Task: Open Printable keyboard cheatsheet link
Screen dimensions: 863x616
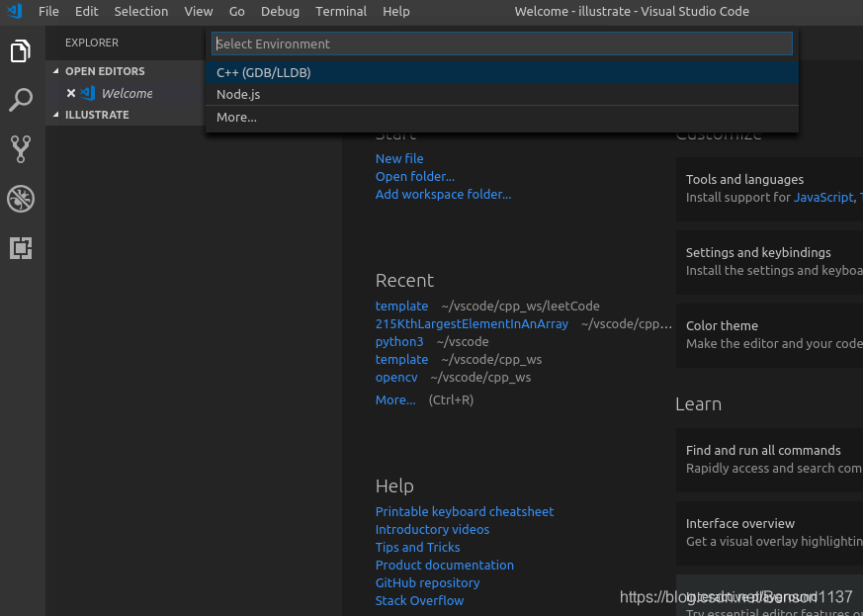Action: 465,511
